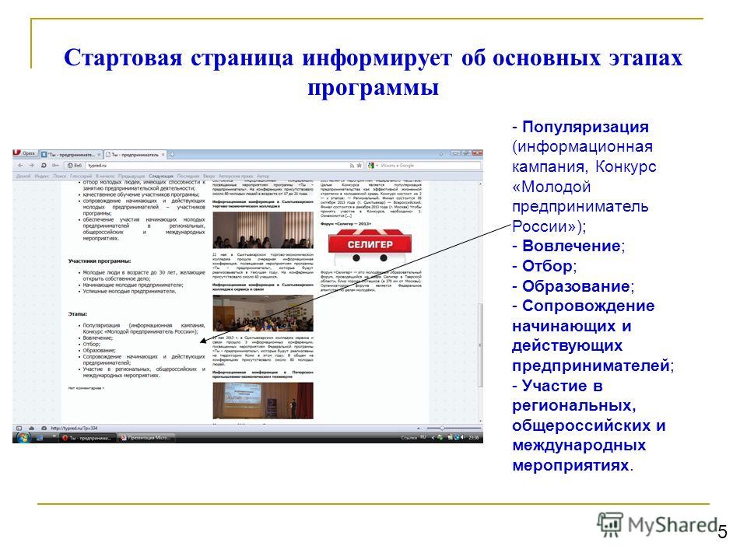Click heading Форум «Селигер — 2013»
The image size is (747, 560).
(x=345, y=223)
